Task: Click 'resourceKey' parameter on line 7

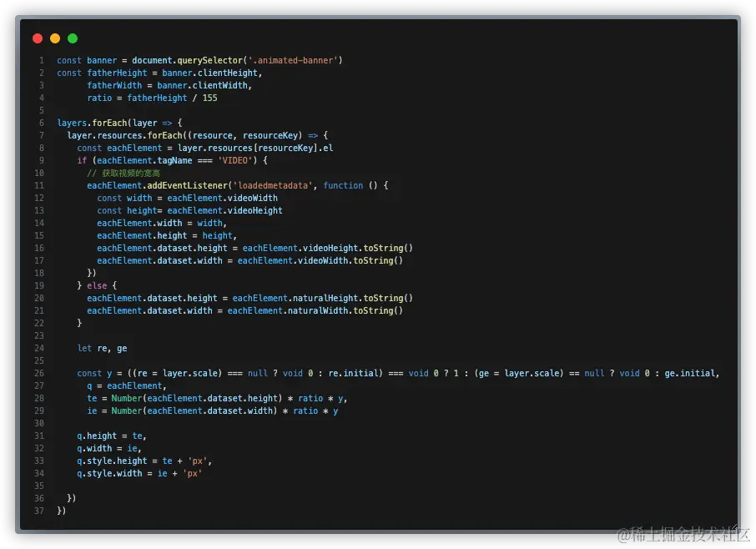Action: [x=272, y=135]
